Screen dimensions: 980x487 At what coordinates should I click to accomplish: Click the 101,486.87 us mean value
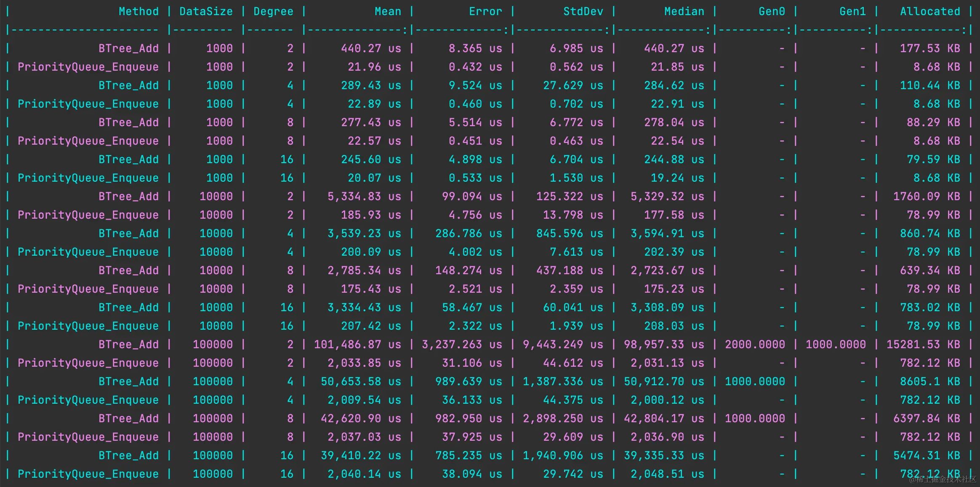[357, 344]
